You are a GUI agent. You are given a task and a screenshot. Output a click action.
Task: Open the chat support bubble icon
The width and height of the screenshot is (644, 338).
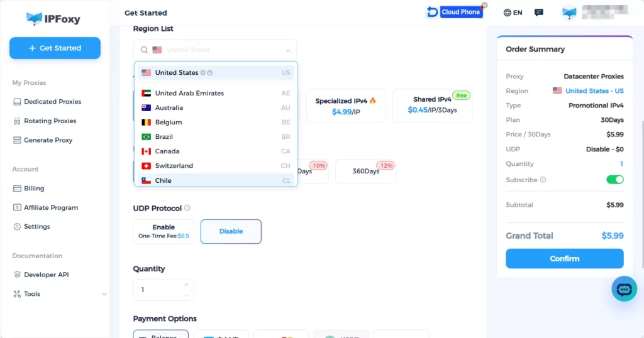624,289
